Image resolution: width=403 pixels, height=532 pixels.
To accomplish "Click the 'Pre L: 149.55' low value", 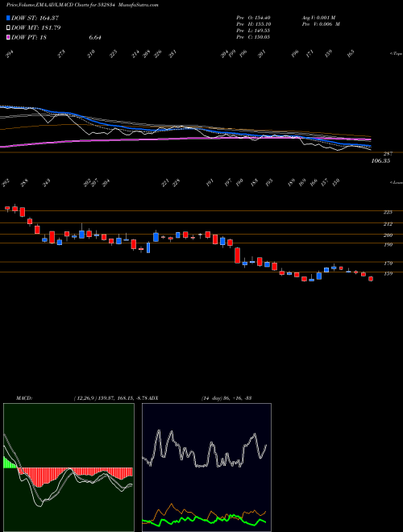I will coord(253,31).
